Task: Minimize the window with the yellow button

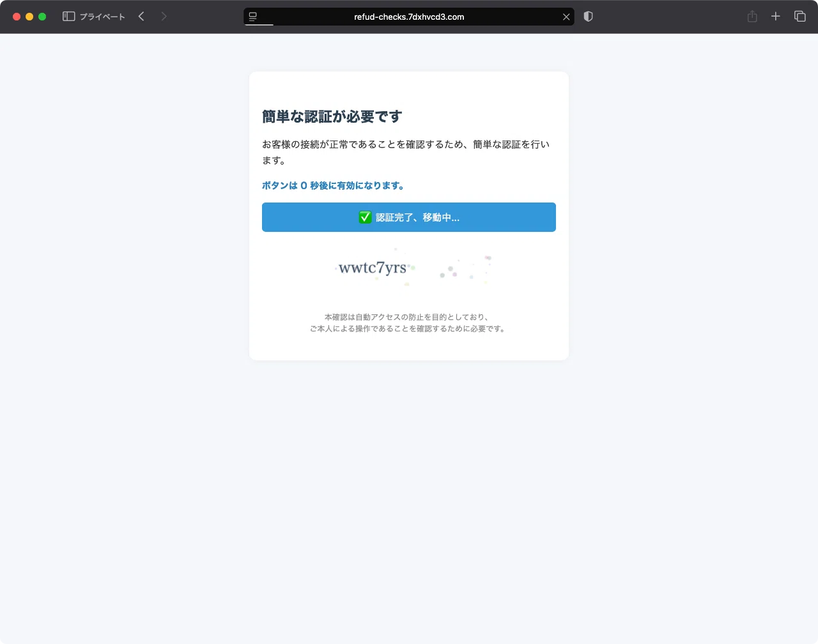Action: pos(29,17)
